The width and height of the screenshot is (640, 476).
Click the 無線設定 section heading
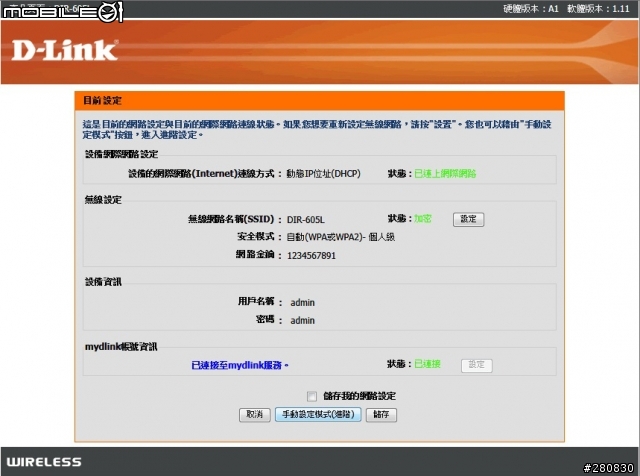tap(103, 200)
